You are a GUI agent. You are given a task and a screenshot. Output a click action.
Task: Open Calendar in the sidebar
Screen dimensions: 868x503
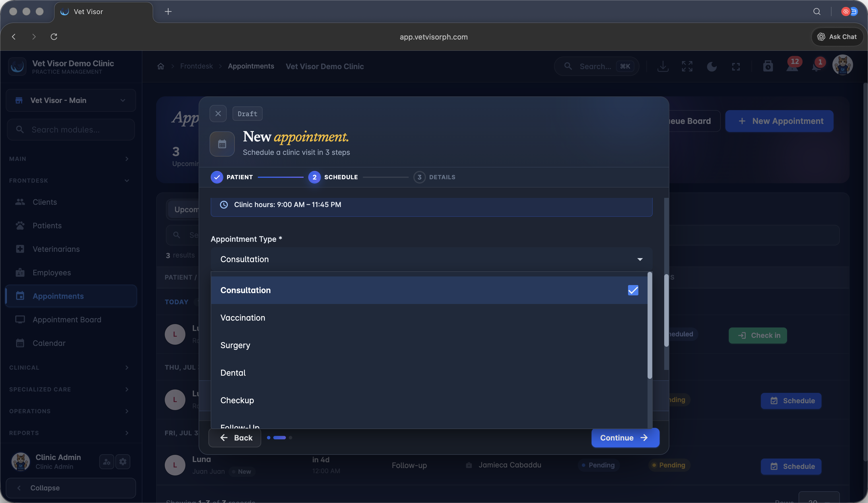71,343
